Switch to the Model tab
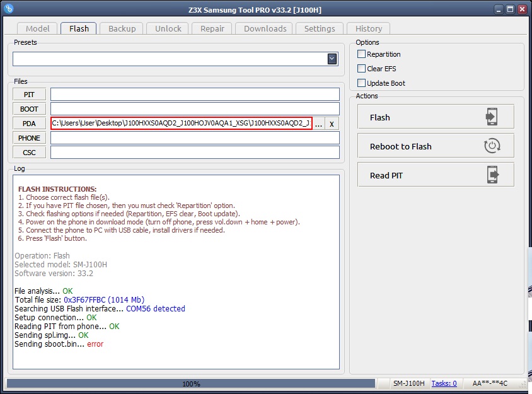 38,28
